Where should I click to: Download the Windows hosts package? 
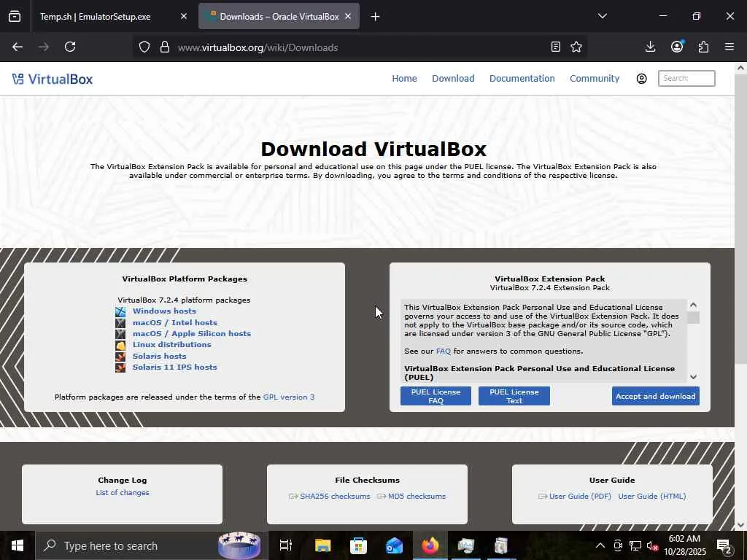click(164, 311)
